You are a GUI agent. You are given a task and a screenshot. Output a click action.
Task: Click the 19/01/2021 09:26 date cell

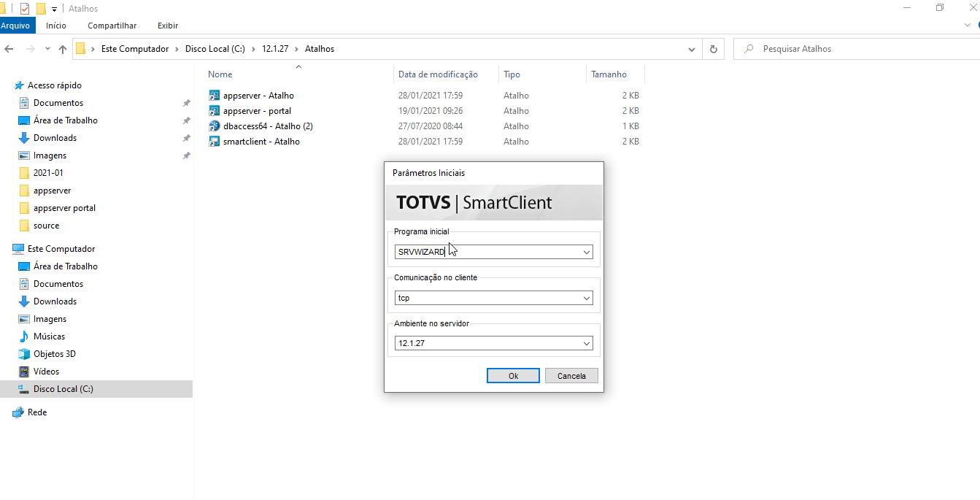point(431,111)
